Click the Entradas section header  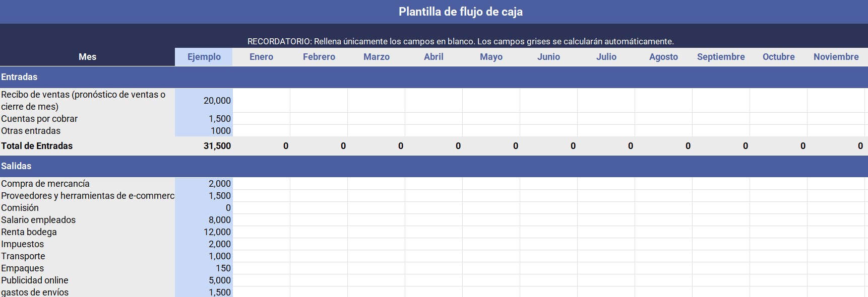(x=19, y=77)
